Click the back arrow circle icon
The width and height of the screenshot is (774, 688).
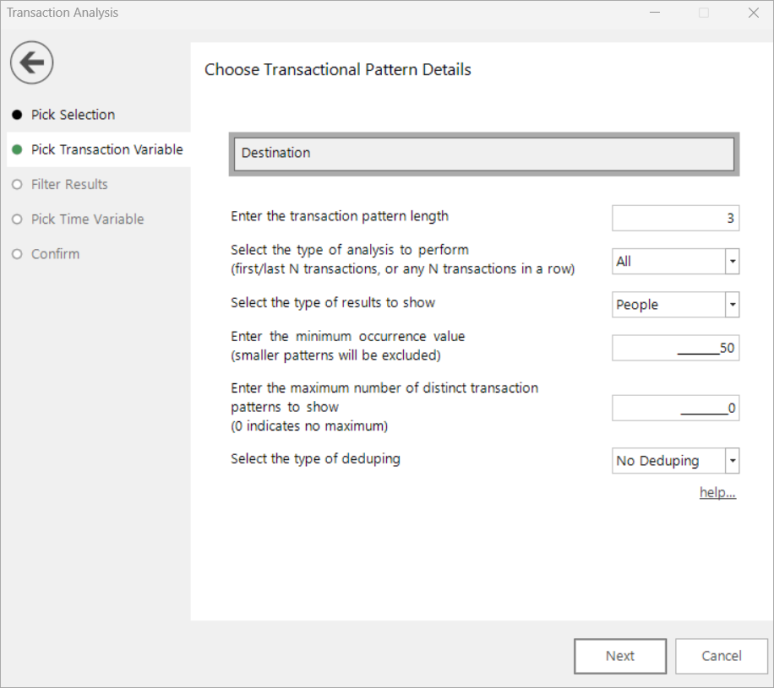pos(32,63)
